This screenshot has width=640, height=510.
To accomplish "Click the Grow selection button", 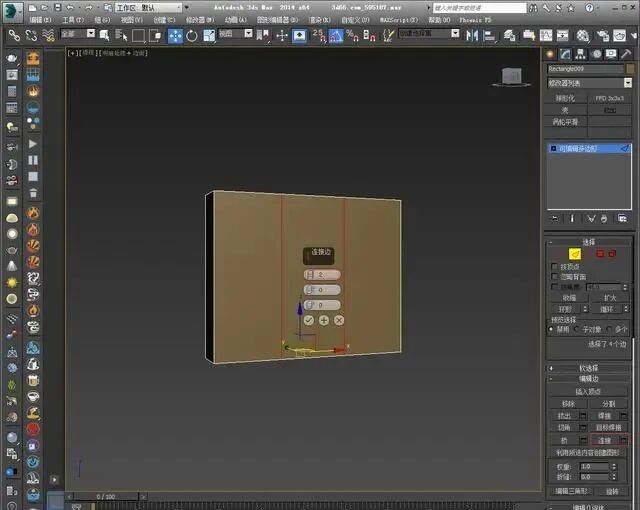I will 610,298.
